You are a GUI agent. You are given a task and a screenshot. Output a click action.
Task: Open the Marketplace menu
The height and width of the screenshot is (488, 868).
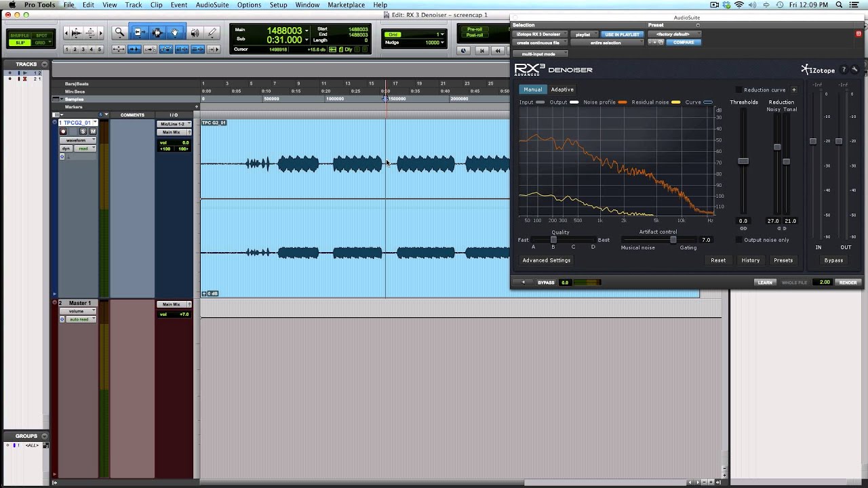[x=346, y=5]
